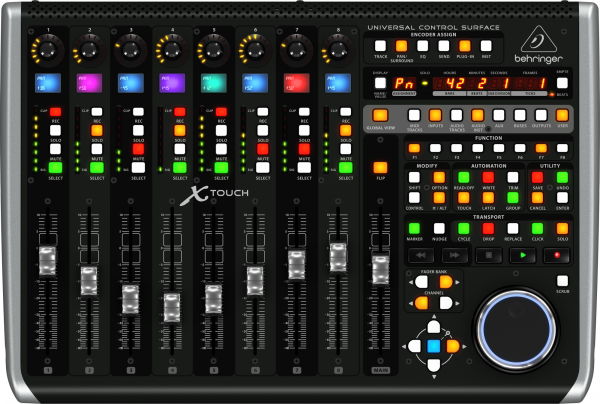Toggle the transport Solo button
The width and height of the screenshot is (600, 404).
562,229
